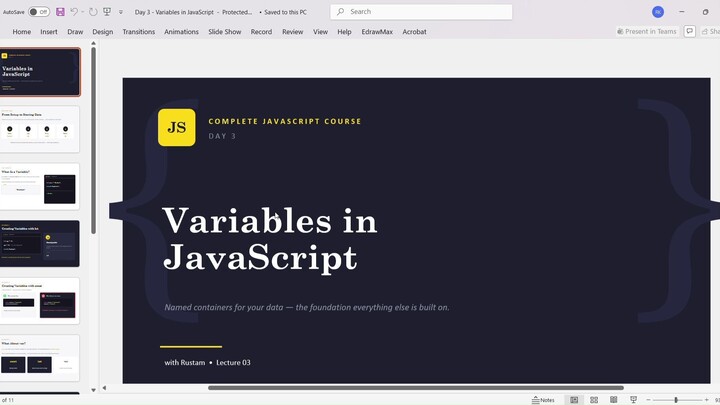This screenshot has height=405, width=720.
Task: Click the subtitle Named containers for your data
Action: click(x=307, y=307)
